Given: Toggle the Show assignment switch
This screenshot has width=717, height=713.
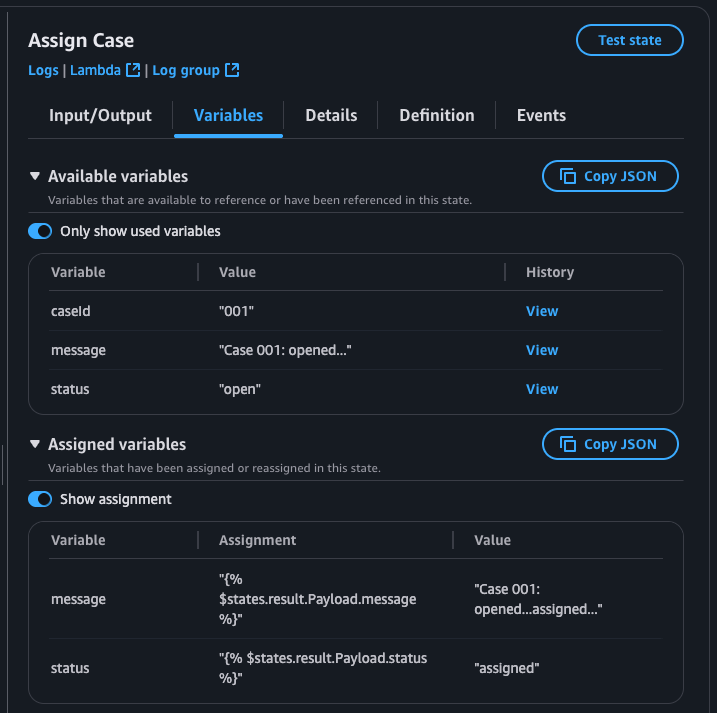Looking at the screenshot, I should (40, 499).
